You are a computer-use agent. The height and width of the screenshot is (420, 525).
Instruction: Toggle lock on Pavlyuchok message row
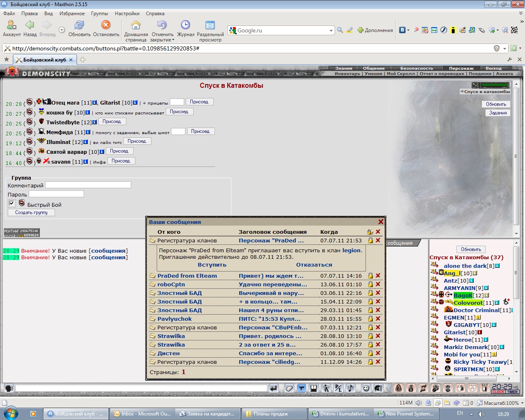(x=370, y=319)
